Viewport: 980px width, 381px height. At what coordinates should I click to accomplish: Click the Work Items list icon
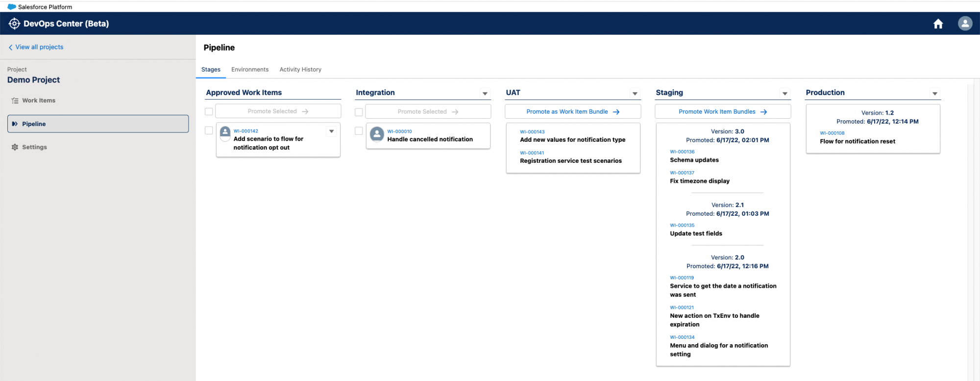(x=15, y=101)
